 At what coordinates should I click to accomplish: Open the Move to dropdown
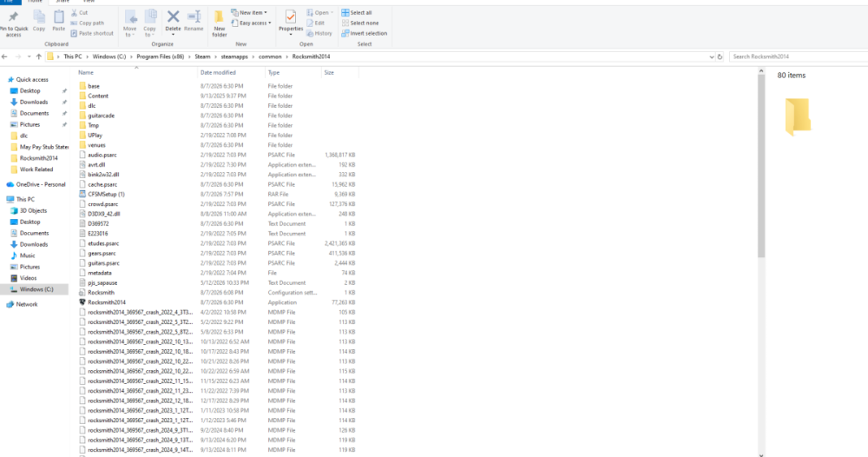[129, 23]
